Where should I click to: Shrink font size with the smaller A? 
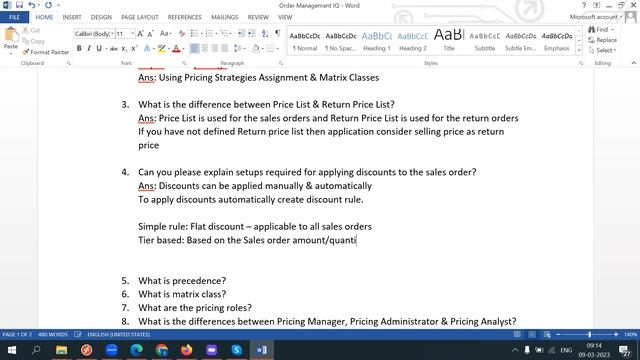click(x=150, y=34)
